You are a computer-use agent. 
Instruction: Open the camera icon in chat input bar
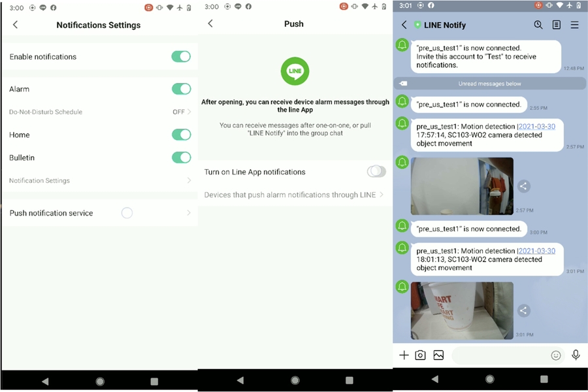click(421, 355)
